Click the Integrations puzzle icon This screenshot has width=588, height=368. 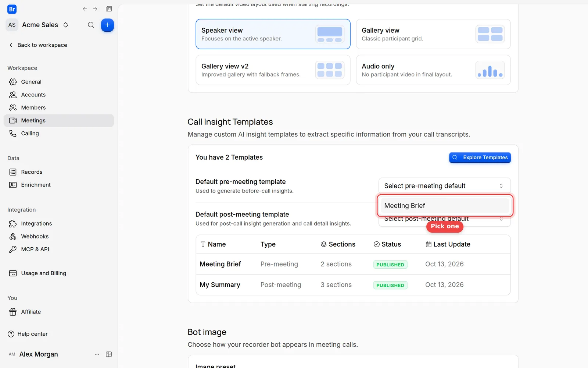13,223
